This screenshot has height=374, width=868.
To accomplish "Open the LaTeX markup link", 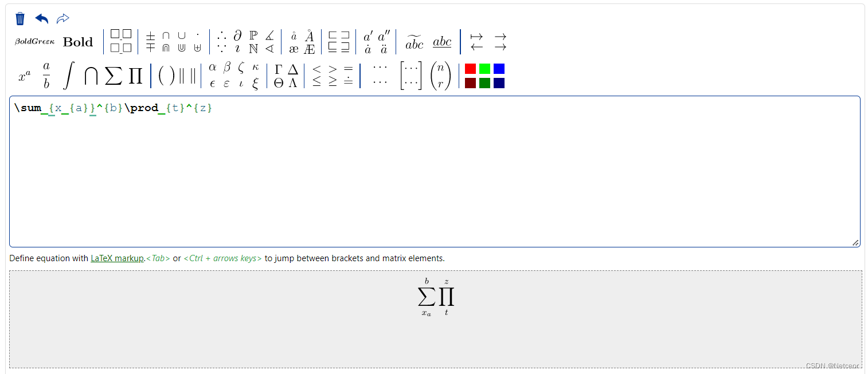I will coord(117,258).
